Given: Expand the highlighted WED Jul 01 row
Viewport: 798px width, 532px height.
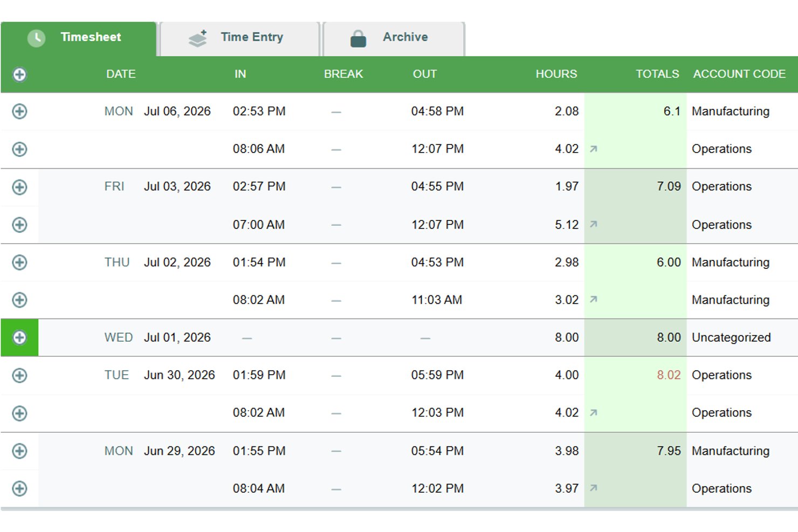Looking at the screenshot, I should [19, 337].
